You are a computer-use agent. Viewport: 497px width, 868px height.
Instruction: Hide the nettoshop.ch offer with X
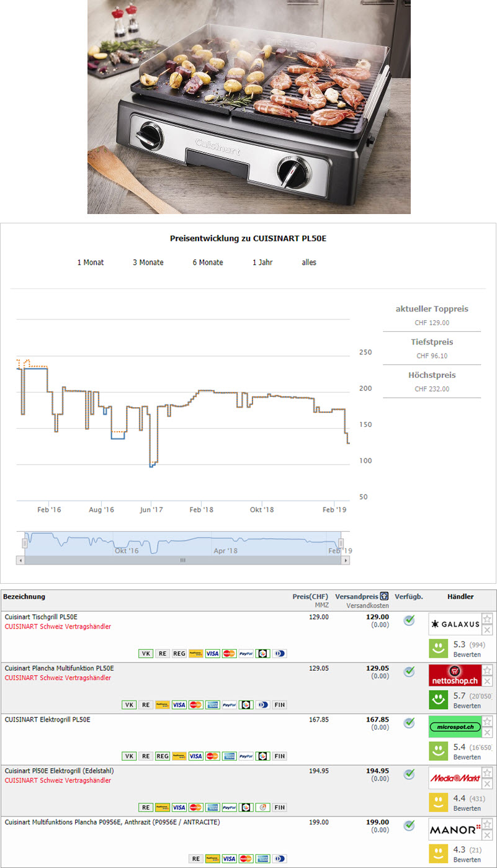[487, 681]
